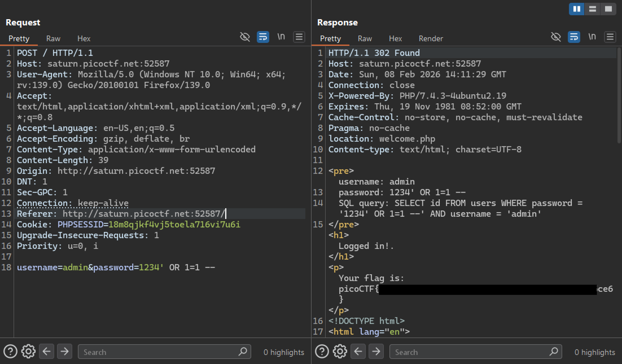Screen dimensions: 622x364
Task: Select the Raw view of the Response
Action: point(365,38)
